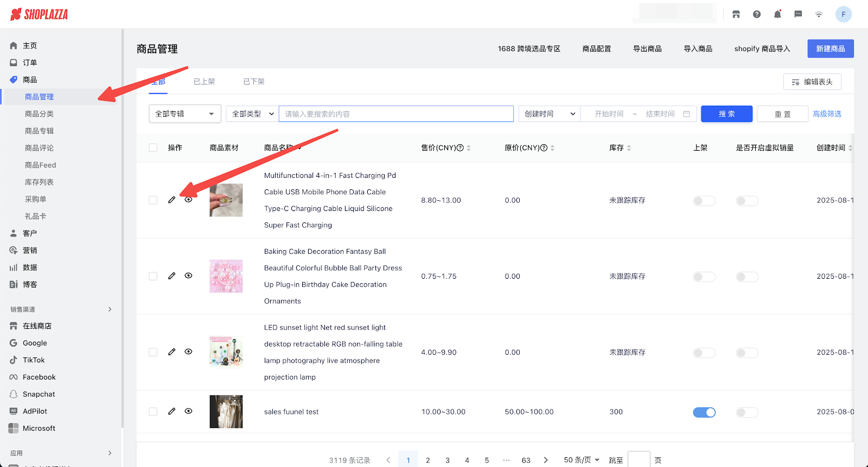The image size is (868, 467).
Task: Click the 重置 button
Action: (x=783, y=114)
